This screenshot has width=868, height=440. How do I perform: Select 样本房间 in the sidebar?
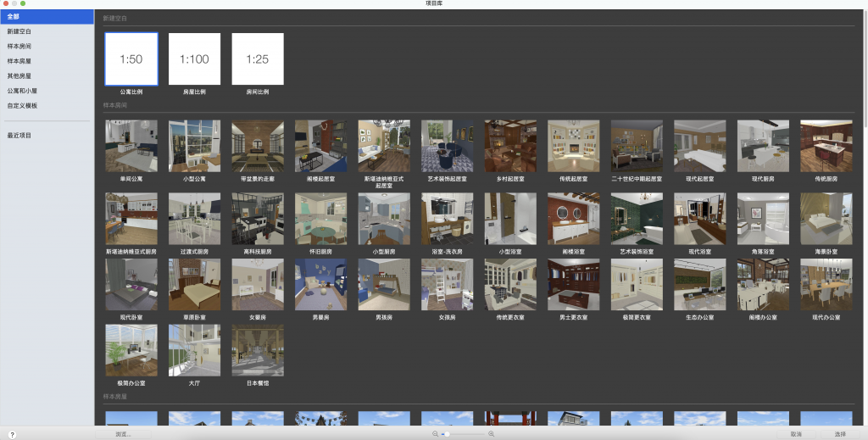[x=47, y=47]
